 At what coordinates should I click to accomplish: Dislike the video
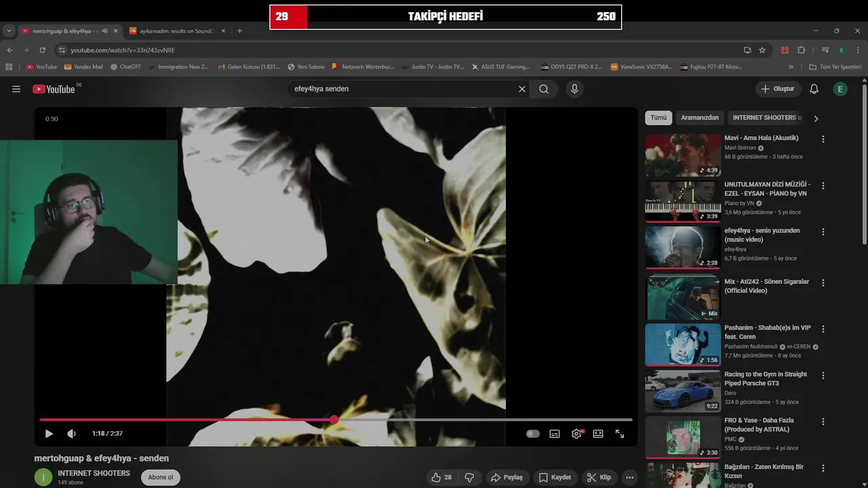click(x=469, y=477)
